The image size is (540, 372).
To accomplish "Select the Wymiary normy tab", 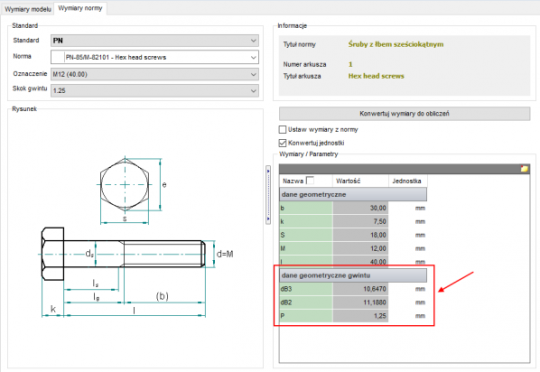I will tap(80, 8).
